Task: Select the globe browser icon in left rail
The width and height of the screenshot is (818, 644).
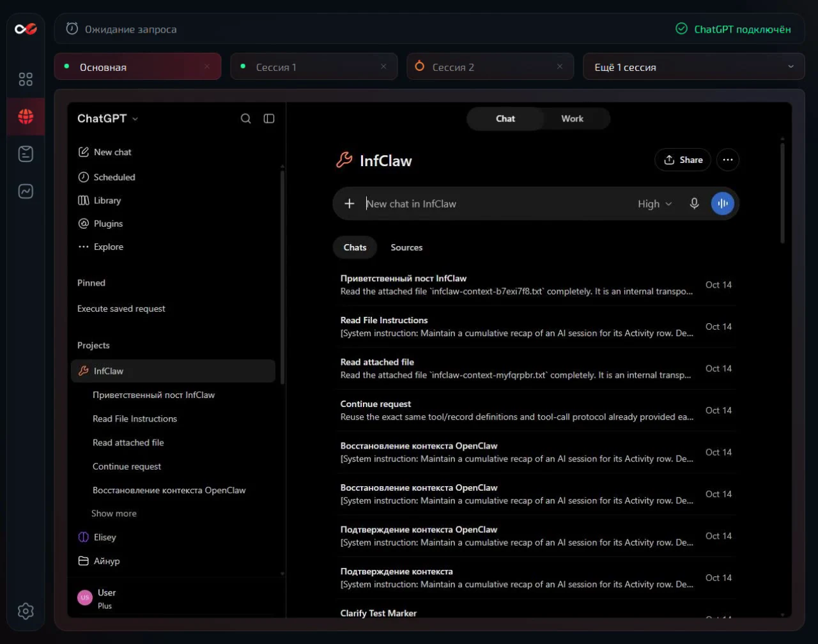Action: click(x=26, y=116)
